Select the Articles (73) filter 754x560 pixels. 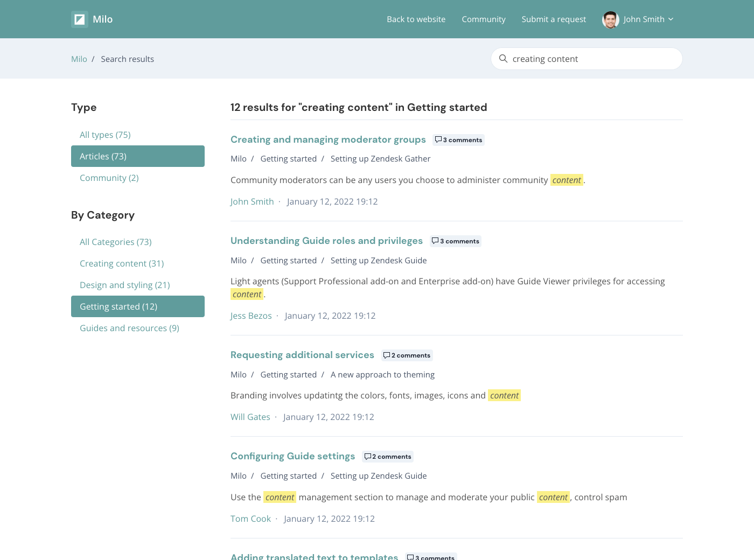coord(137,156)
